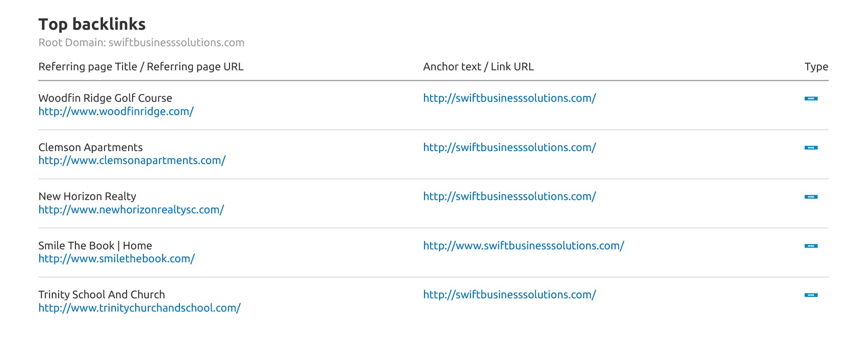Image resolution: width=868 pixels, height=342 pixels.
Task: Click the type badge in Clemson Apartments row
Action: pos(811,148)
